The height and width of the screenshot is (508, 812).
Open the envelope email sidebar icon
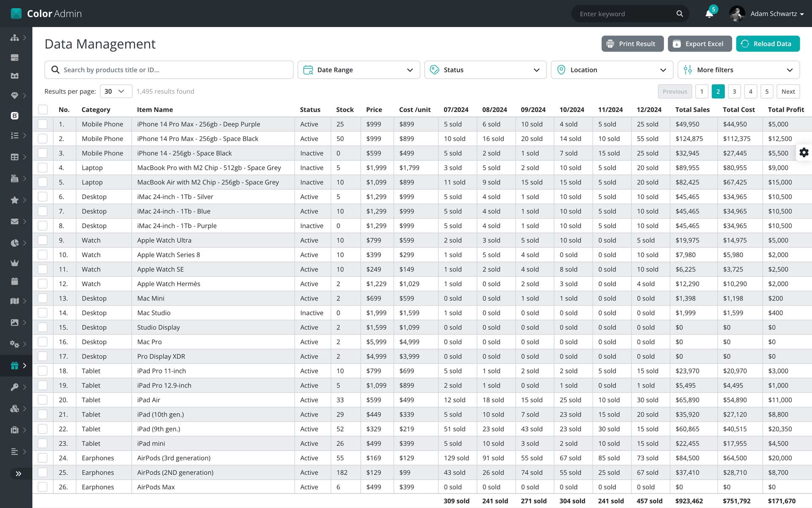pos(14,221)
